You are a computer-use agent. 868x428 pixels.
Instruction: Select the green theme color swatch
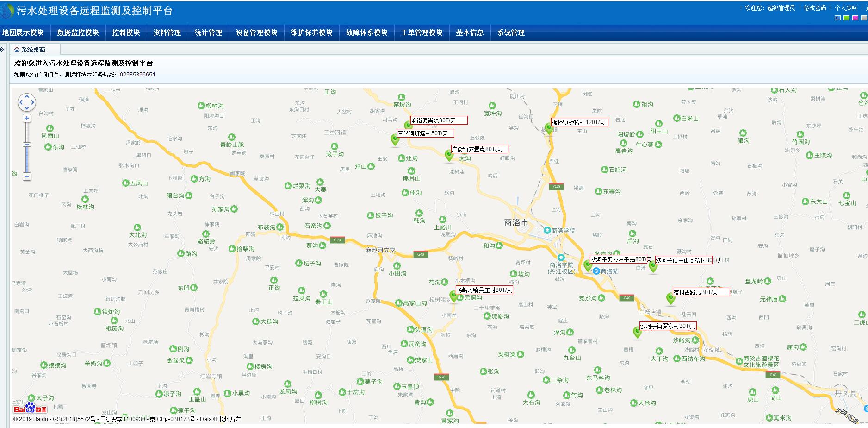coord(846,18)
